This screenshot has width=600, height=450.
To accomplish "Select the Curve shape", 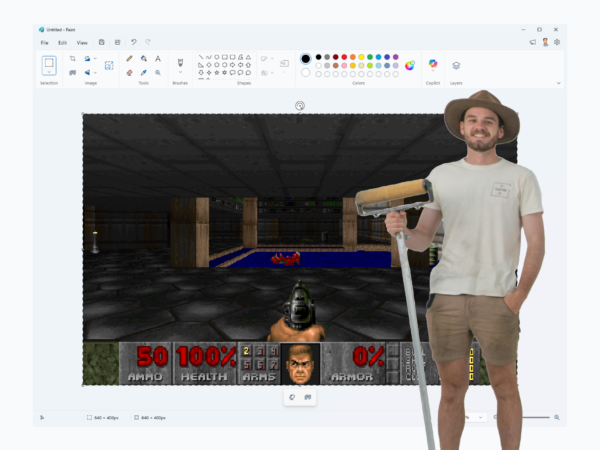I will click(x=209, y=57).
